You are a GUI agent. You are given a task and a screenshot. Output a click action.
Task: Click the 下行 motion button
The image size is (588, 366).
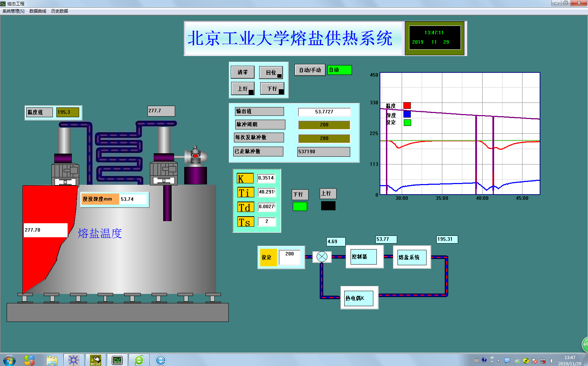[272, 89]
